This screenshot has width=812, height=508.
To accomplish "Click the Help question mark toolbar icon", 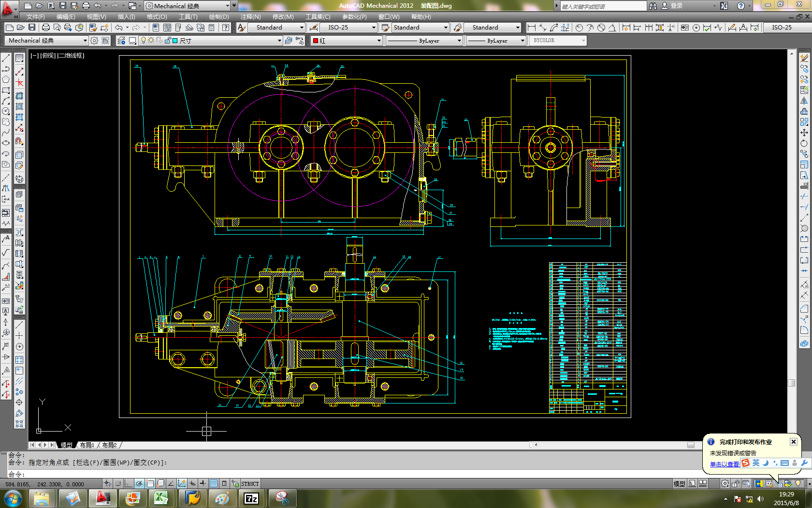I will pyautogui.click(x=226, y=28).
